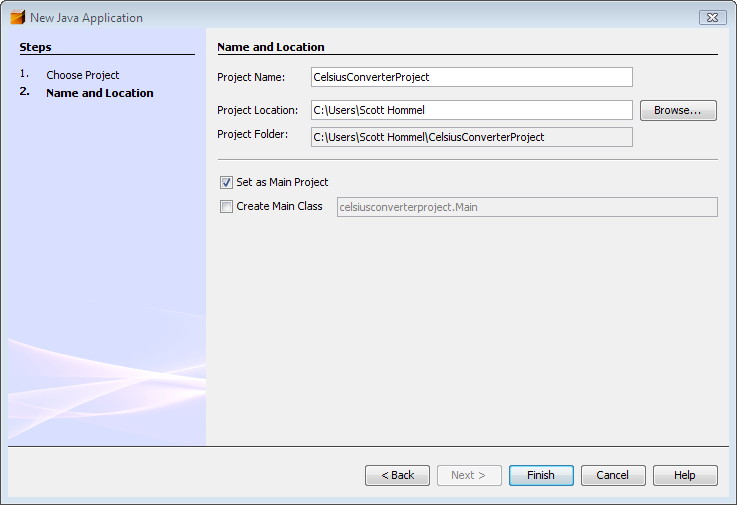The width and height of the screenshot is (737, 505).
Task: Select the Name and Location step in Steps
Action: click(x=100, y=93)
